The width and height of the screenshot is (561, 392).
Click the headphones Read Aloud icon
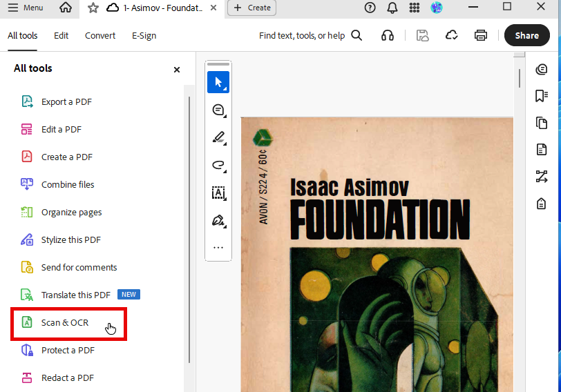click(388, 35)
